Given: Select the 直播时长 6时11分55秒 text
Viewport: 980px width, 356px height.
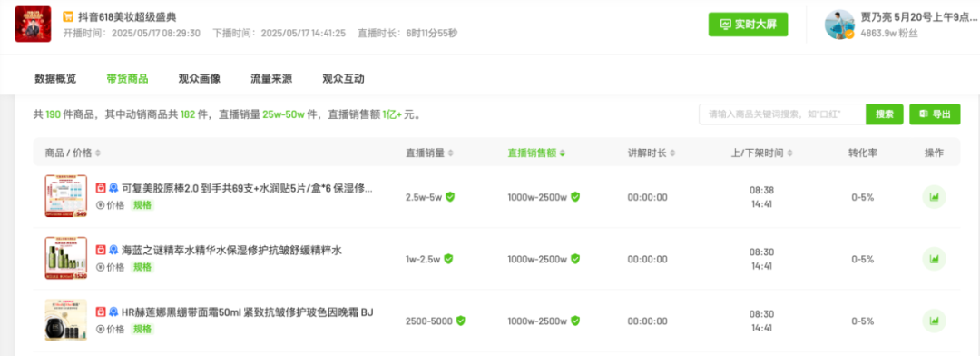Looking at the screenshot, I should (x=407, y=34).
